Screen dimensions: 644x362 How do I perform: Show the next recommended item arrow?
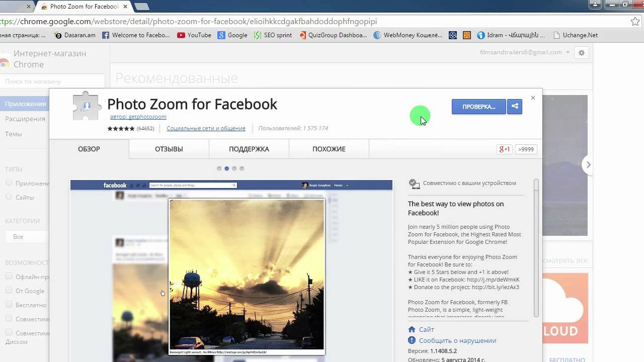pos(588,164)
